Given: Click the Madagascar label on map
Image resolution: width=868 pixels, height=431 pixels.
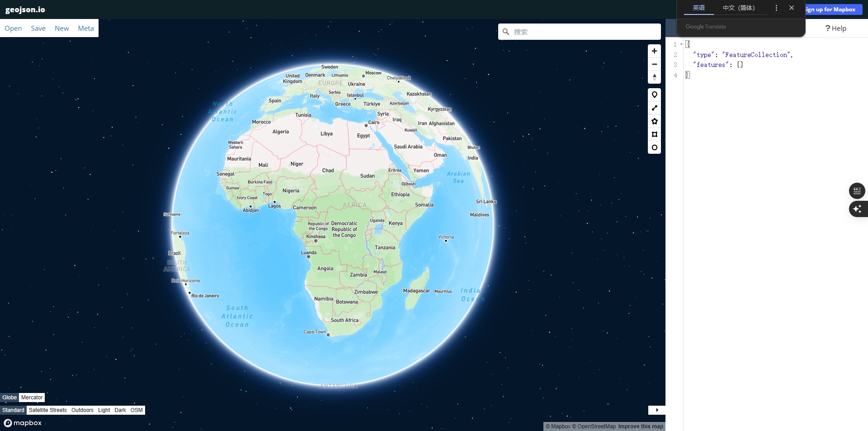Looking at the screenshot, I should [x=416, y=291].
